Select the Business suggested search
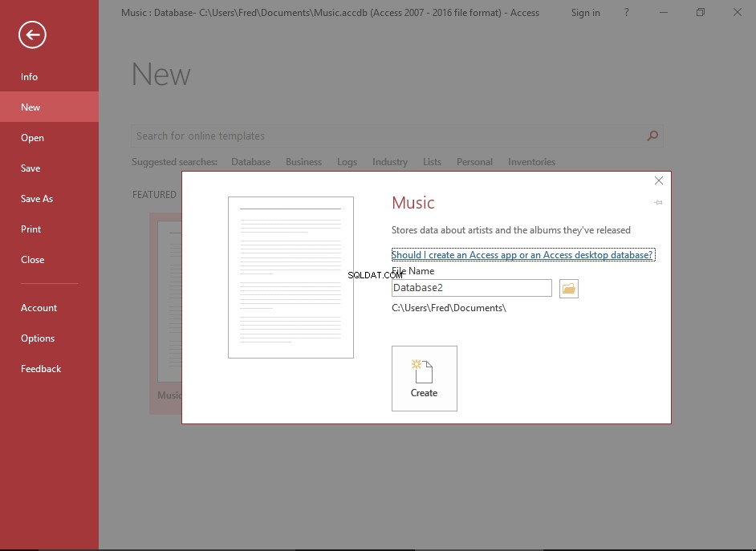The image size is (756, 551). [x=303, y=162]
